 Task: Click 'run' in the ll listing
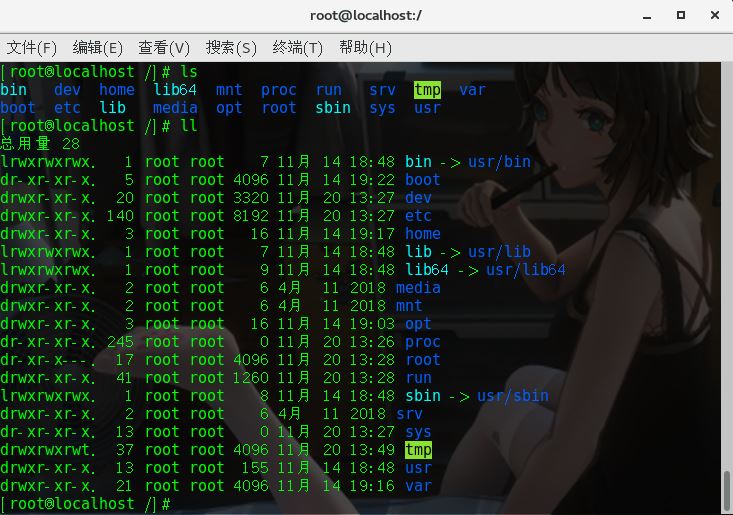point(418,378)
